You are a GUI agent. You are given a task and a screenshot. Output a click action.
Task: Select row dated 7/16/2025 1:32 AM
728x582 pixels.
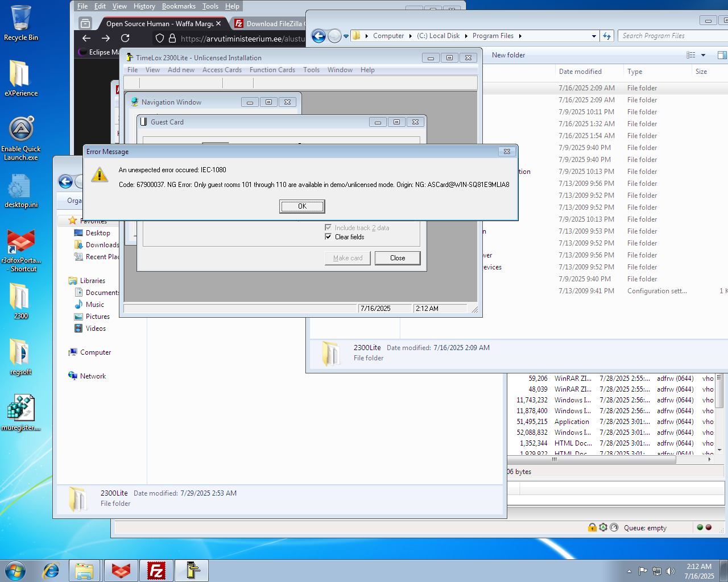[x=604, y=124]
